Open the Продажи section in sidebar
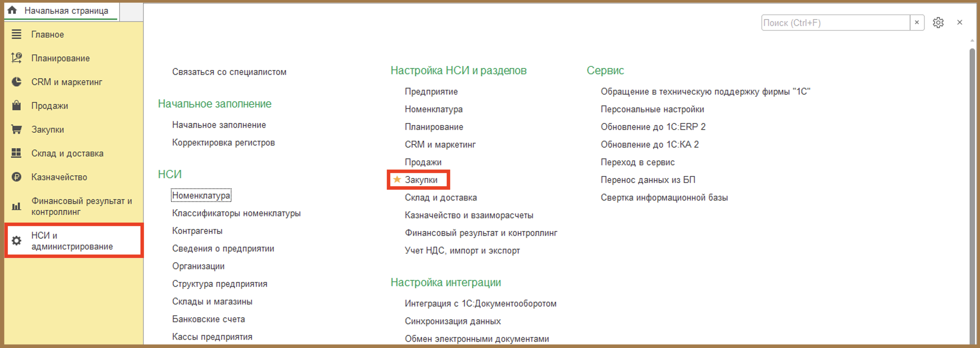Image resolution: width=980 pixels, height=348 pixels. click(x=49, y=106)
